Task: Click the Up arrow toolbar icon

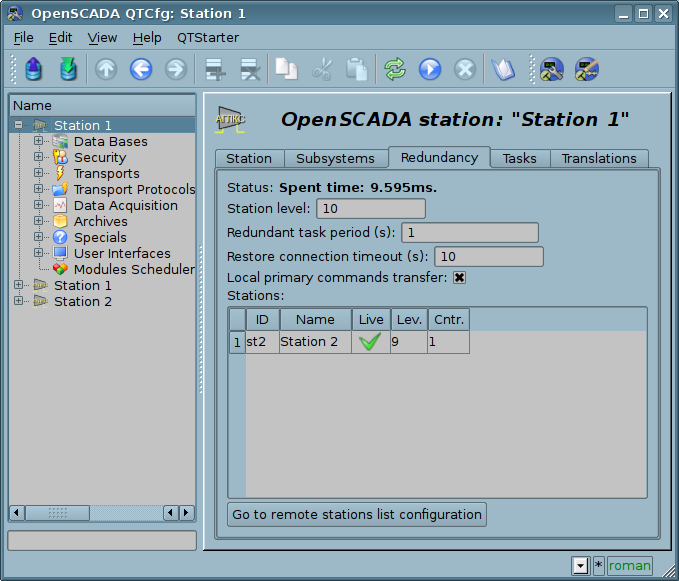Action: coord(106,69)
